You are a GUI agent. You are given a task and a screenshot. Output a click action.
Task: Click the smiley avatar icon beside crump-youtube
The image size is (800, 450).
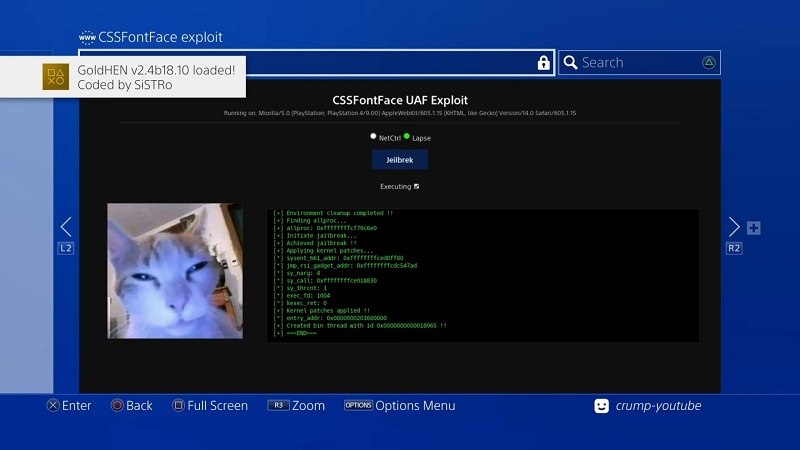(602, 406)
